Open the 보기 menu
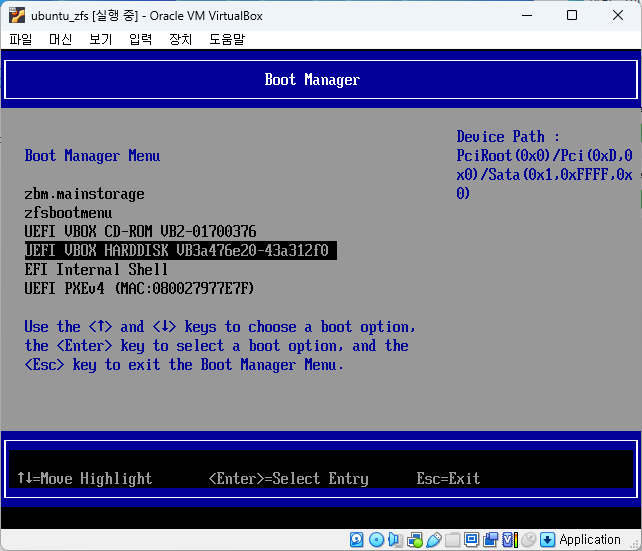Image resolution: width=642 pixels, height=551 pixels. point(100,39)
